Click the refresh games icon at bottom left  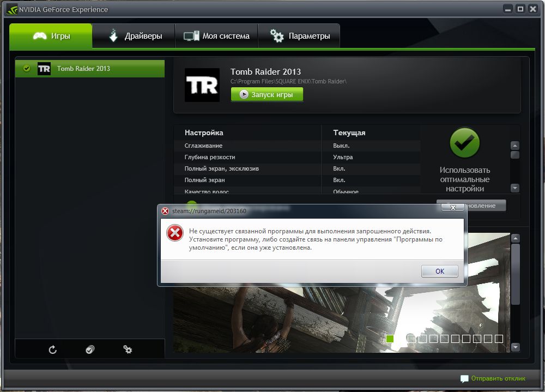point(52,349)
